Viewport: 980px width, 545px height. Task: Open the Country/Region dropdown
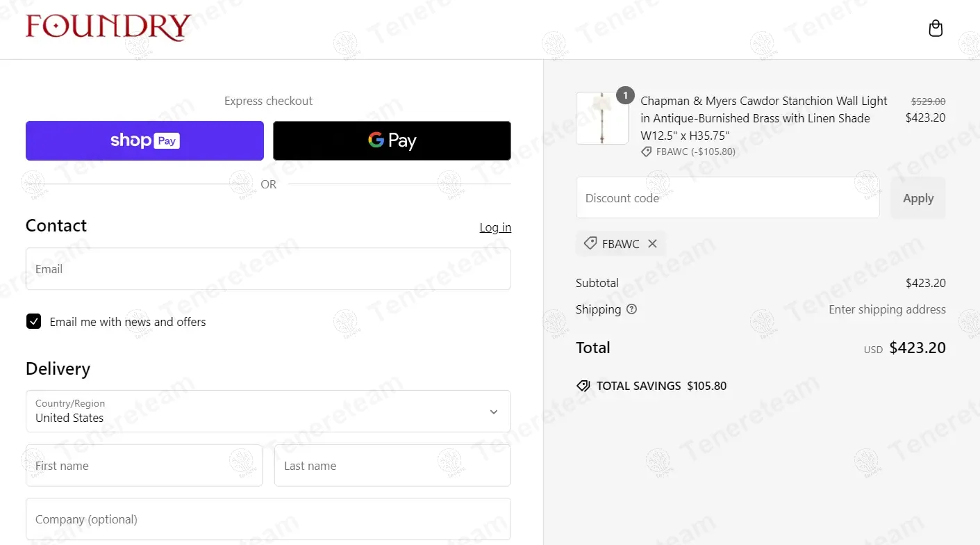(268, 411)
